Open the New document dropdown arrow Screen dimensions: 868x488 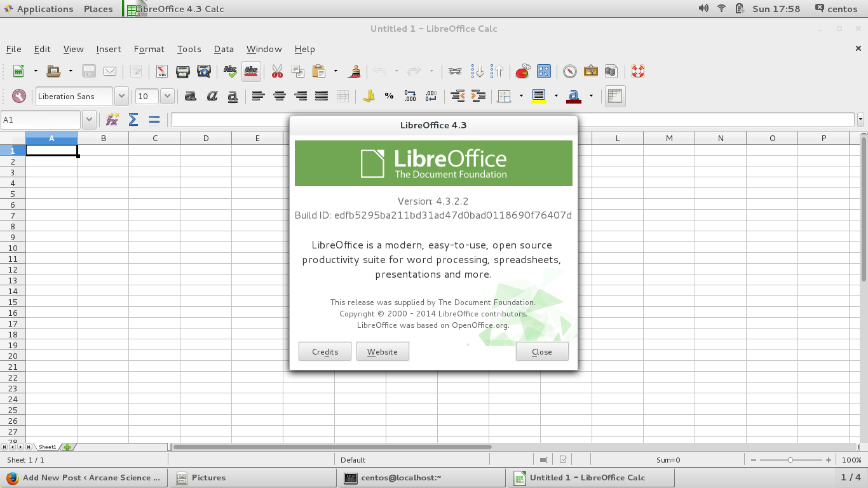[x=36, y=71]
